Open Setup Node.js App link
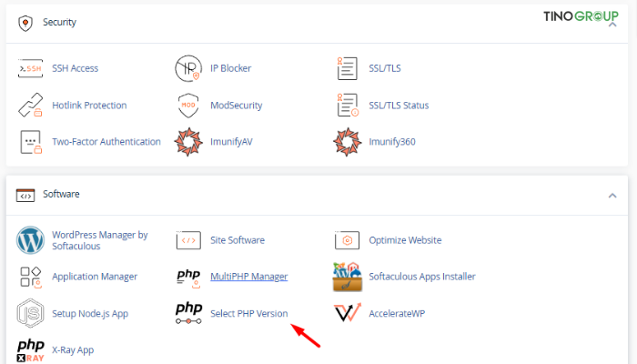The width and height of the screenshot is (637, 364). (x=90, y=314)
